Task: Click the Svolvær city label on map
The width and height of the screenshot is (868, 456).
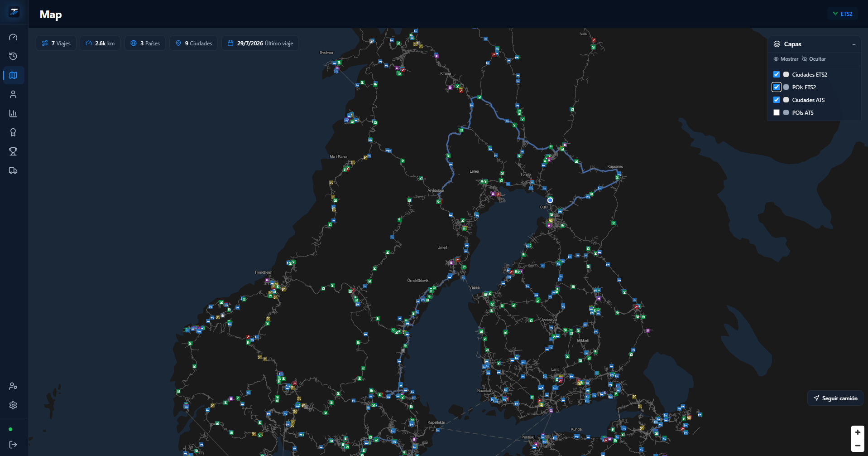Action: coord(326,53)
